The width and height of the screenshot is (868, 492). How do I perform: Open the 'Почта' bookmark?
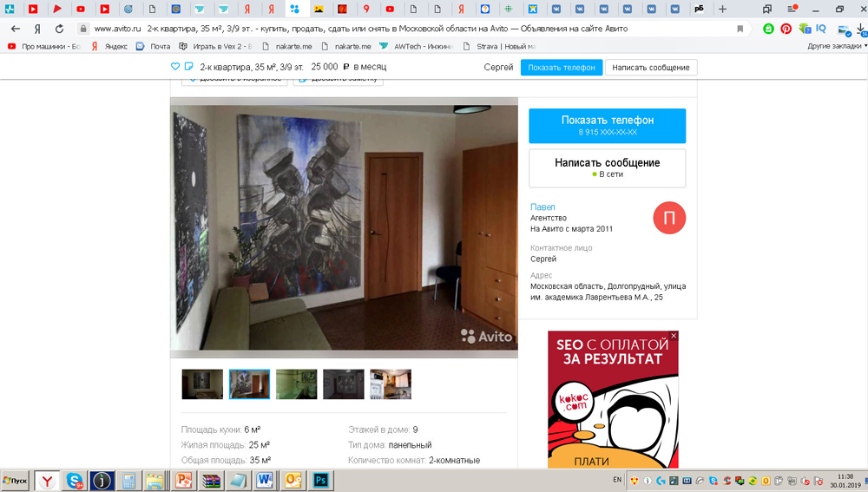click(154, 47)
